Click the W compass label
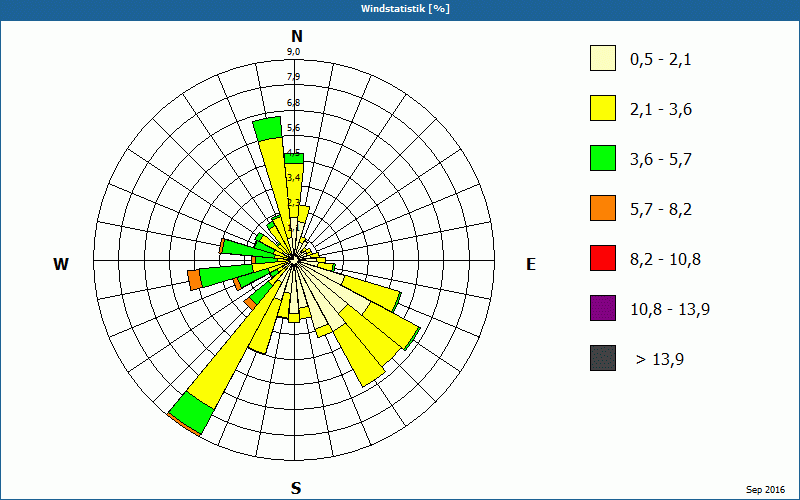The image size is (800, 500). click(x=61, y=264)
